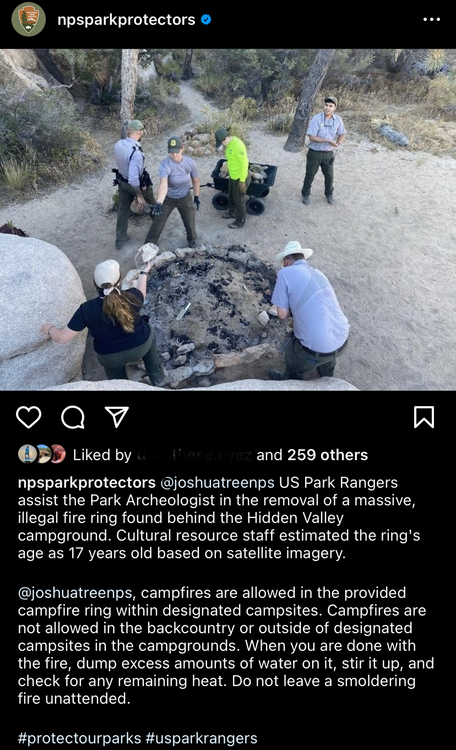The width and height of the screenshot is (456, 750).
Task: Tap the blue verified badge
Action: point(206,20)
